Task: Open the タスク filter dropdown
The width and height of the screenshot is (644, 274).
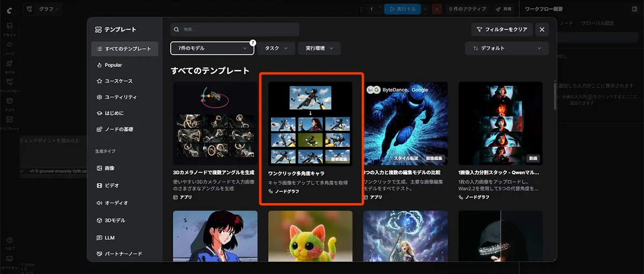Action: tap(276, 48)
